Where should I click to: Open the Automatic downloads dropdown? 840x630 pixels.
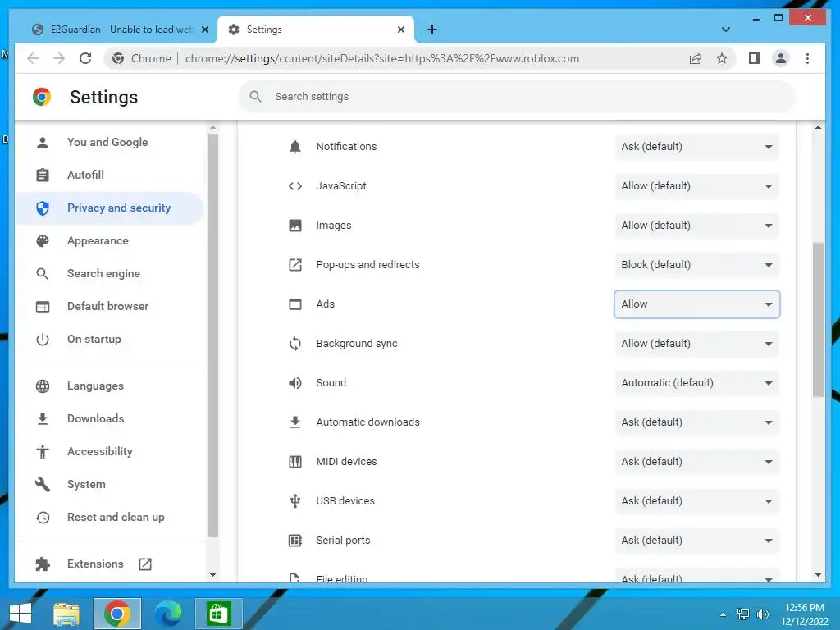pos(696,422)
